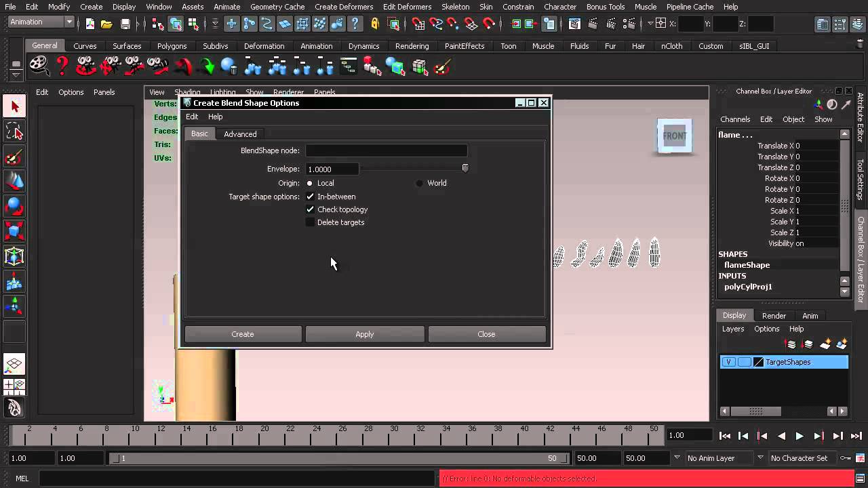
Task: Choose the Lasso select tool in toolbox
Action: pyautogui.click(x=14, y=131)
